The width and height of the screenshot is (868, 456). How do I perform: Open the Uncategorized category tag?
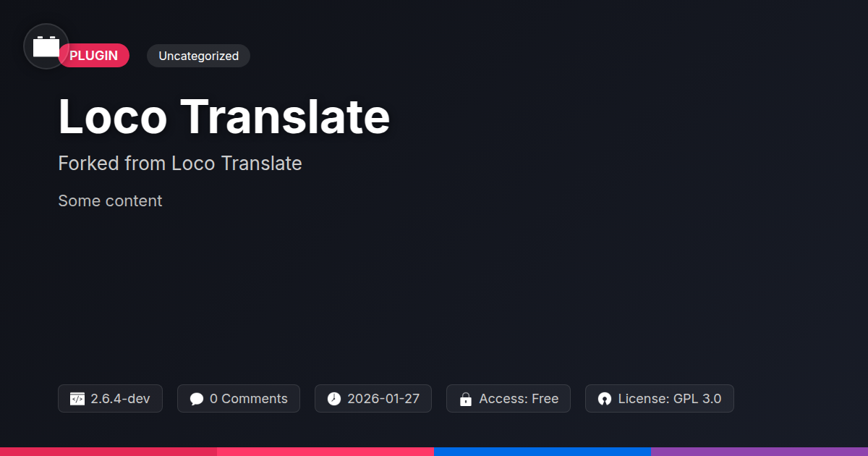pyautogui.click(x=198, y=56)
